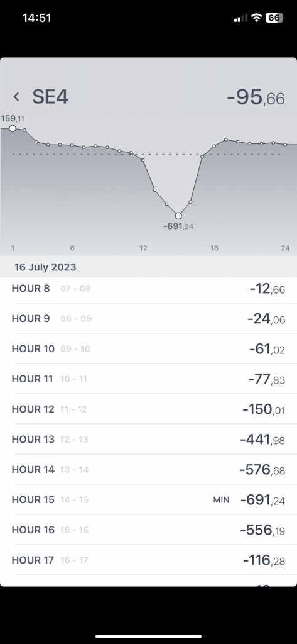
Task: Select HOUR 11 in the list
Action: (148, 379)
